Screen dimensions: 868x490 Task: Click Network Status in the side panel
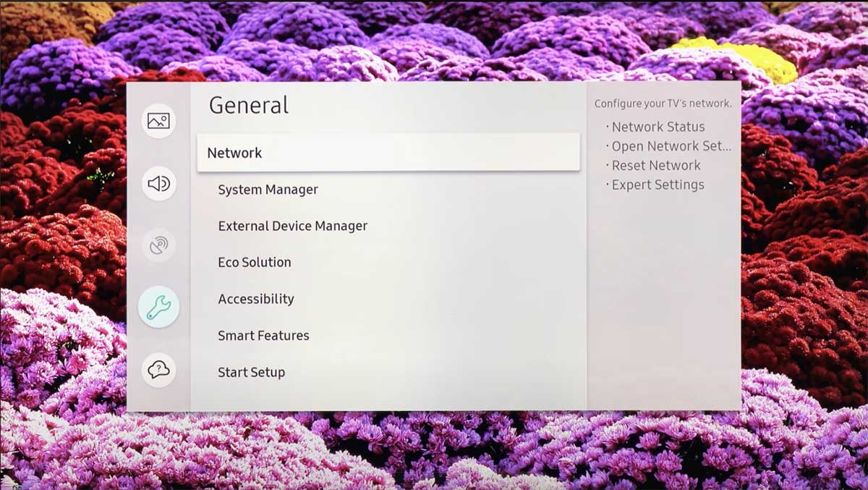[x=658, y=127]
